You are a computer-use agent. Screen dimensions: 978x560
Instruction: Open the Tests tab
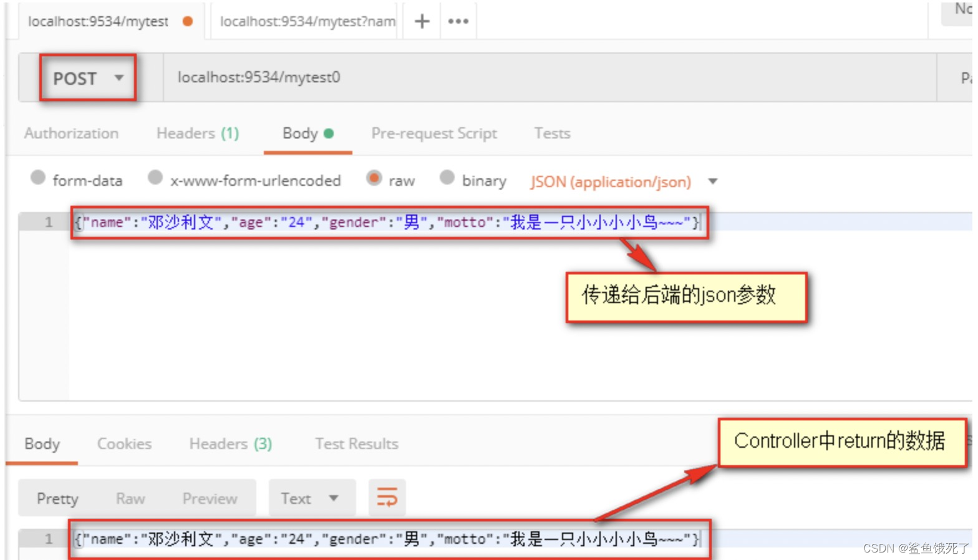click(x=552, y=133)
